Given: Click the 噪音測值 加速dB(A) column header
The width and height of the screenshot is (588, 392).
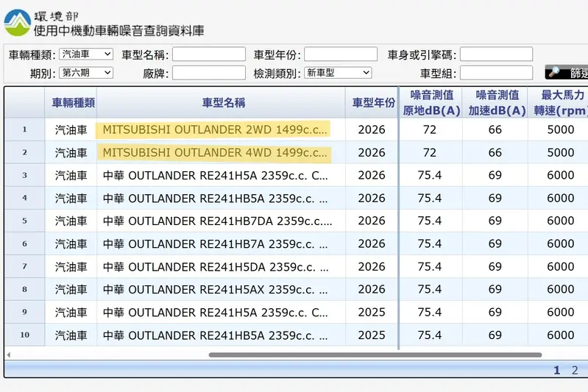Looking at the screenshot, I should (x=495, y=103).
